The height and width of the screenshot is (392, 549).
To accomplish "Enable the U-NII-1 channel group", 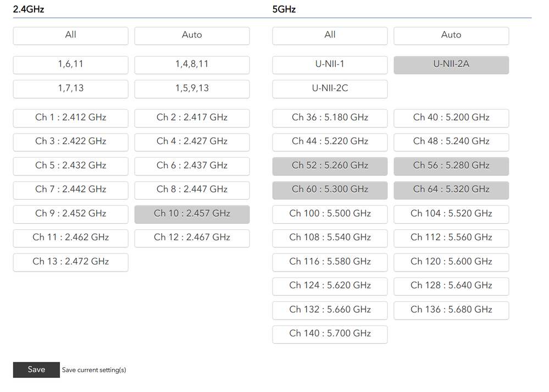I will click(330, 64).
